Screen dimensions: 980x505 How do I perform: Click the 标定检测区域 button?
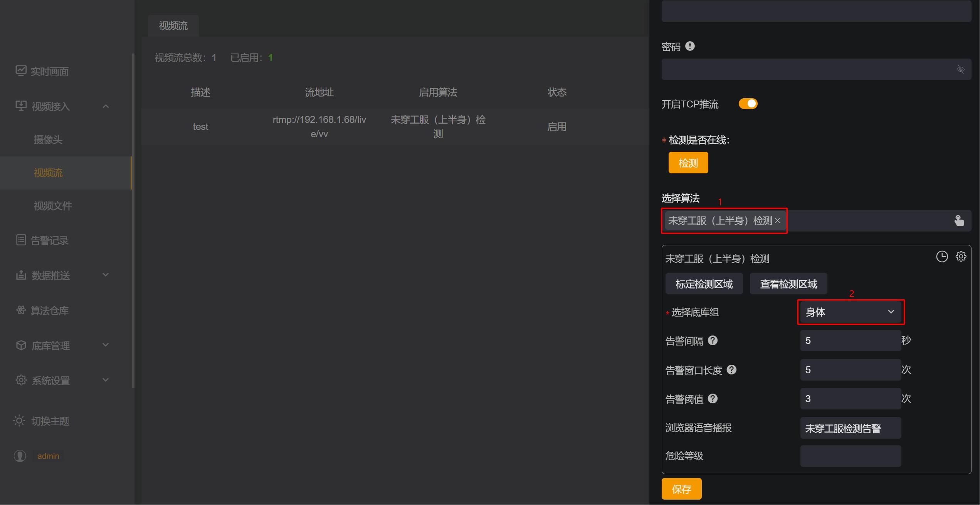(x=704, y=284)
